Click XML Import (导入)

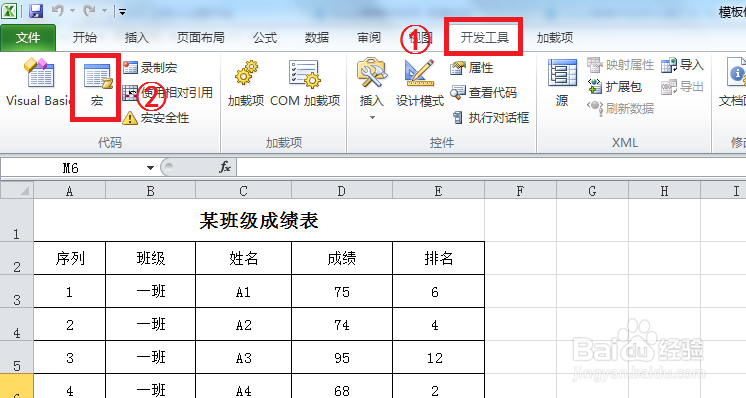(682, 65)
